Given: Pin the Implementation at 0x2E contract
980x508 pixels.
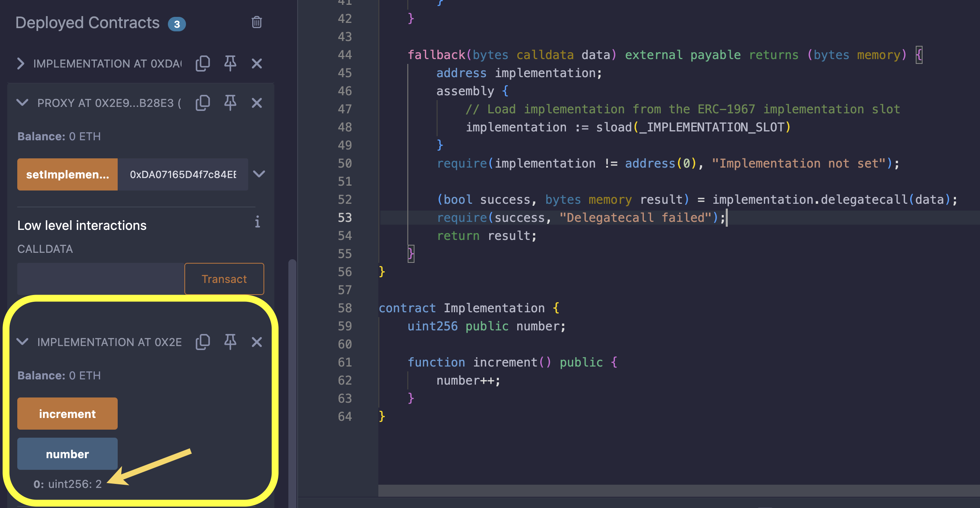Looking at the screenshot, I should (230, 342).
